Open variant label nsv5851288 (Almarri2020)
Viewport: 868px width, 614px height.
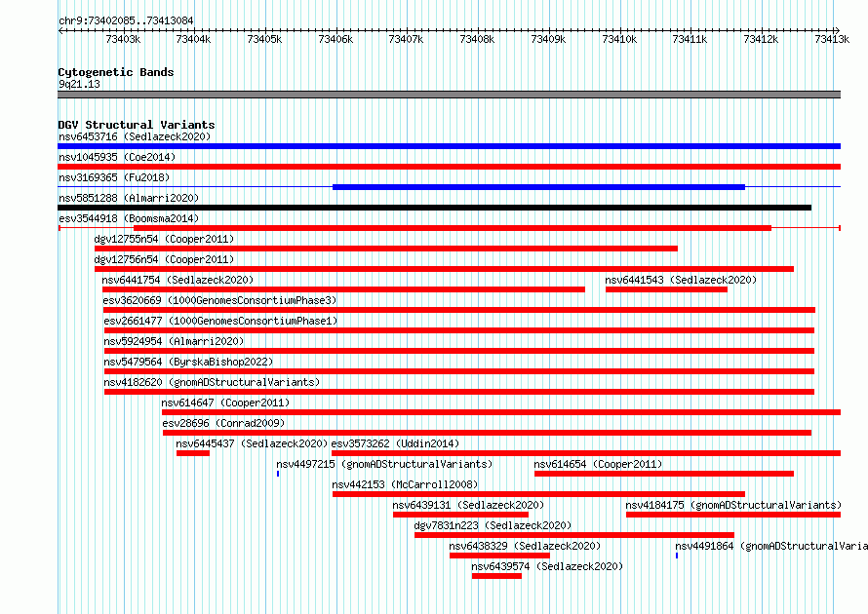[129, 198]
